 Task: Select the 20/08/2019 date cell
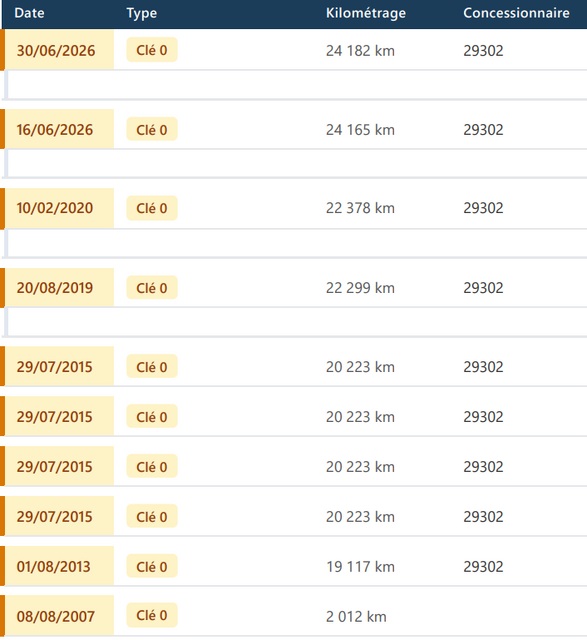coord(59,288)
